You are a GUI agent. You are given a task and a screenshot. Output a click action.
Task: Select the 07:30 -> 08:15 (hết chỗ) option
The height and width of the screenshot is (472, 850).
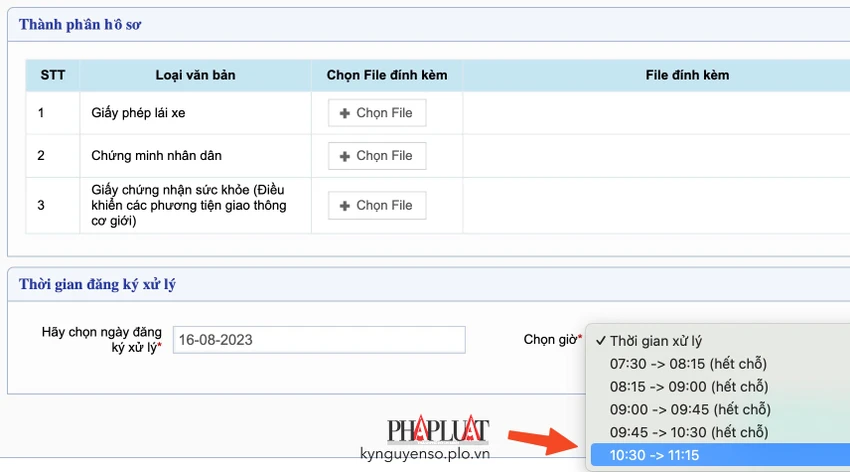tap(720, 364)
